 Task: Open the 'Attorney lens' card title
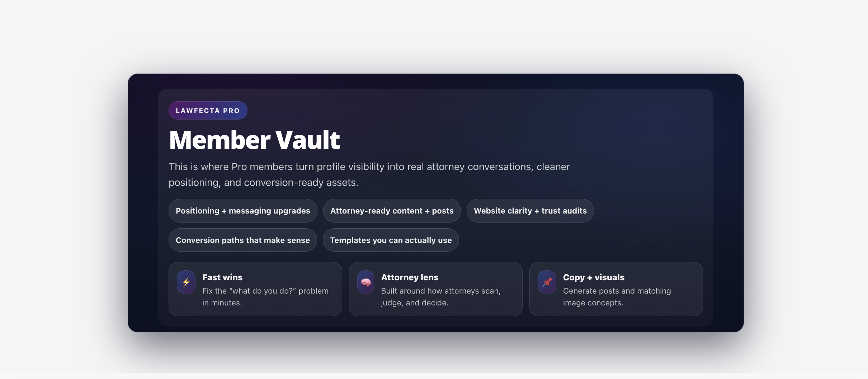coord(410,277)
